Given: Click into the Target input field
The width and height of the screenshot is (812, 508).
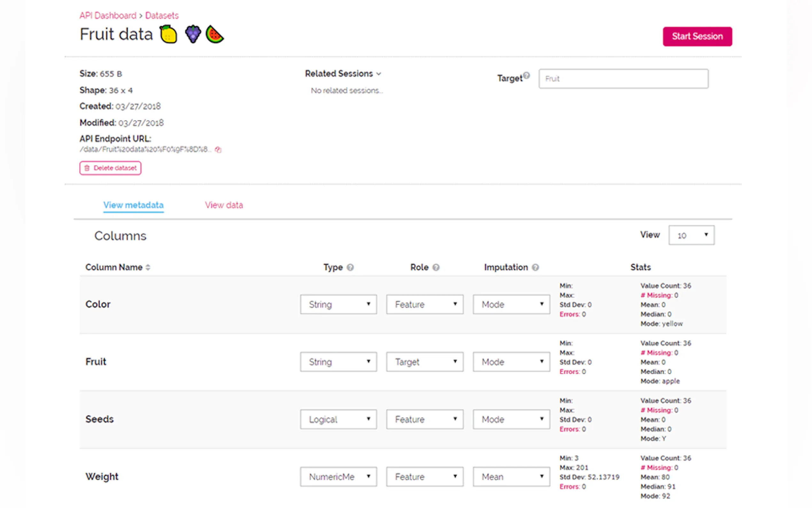Looking at the screenshot, I should pyautogui.click(x=623, y=79).
